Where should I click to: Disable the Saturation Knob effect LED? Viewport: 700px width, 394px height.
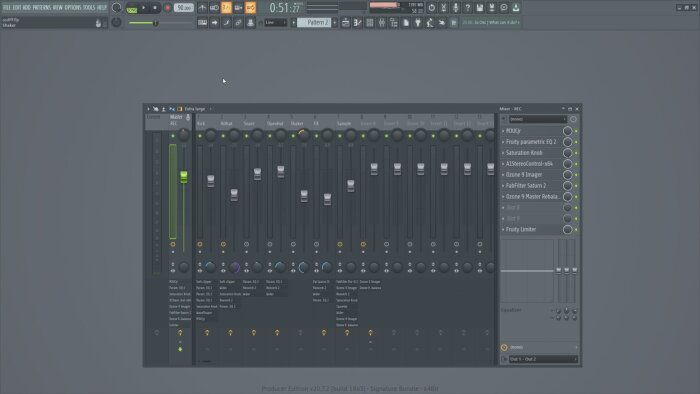pyautogui.click(x=576, y=153)
